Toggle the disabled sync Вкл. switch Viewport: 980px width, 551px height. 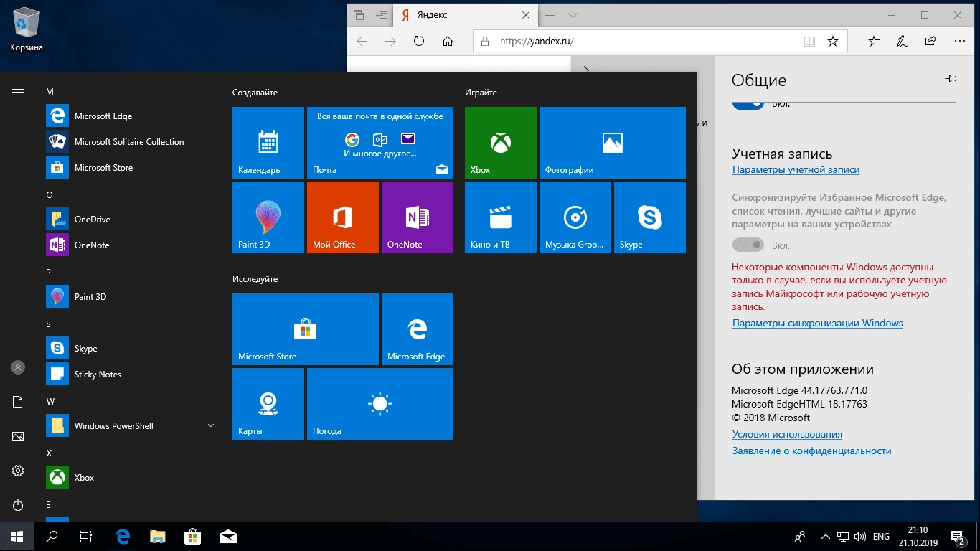[x=748, y=245]
